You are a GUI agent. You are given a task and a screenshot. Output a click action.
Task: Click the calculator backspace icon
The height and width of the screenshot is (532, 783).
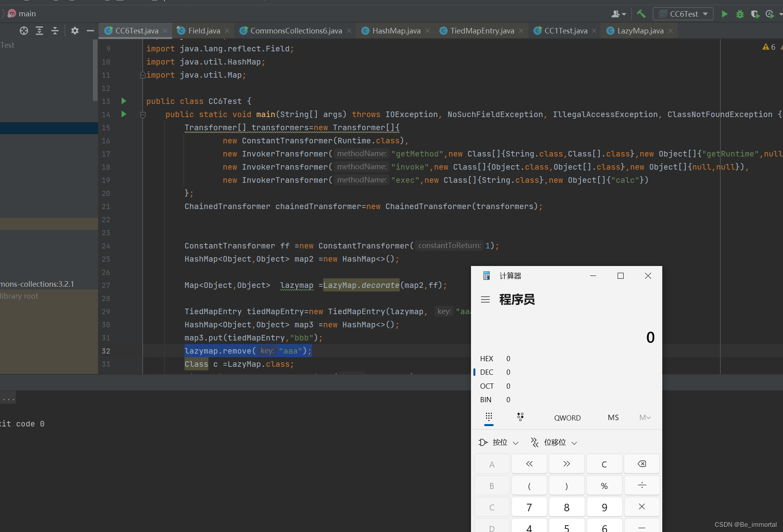coord(642,464)
